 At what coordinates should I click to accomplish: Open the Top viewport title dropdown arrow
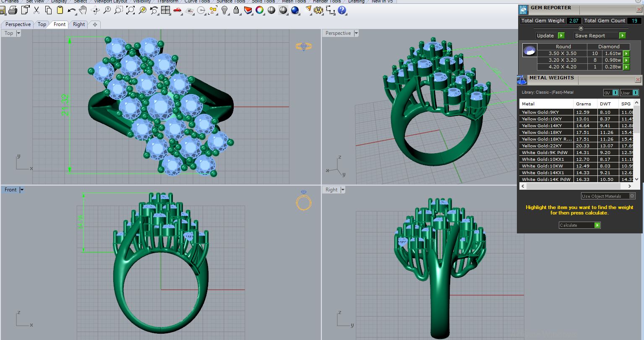pyautogui.click(x=18, y=33)
